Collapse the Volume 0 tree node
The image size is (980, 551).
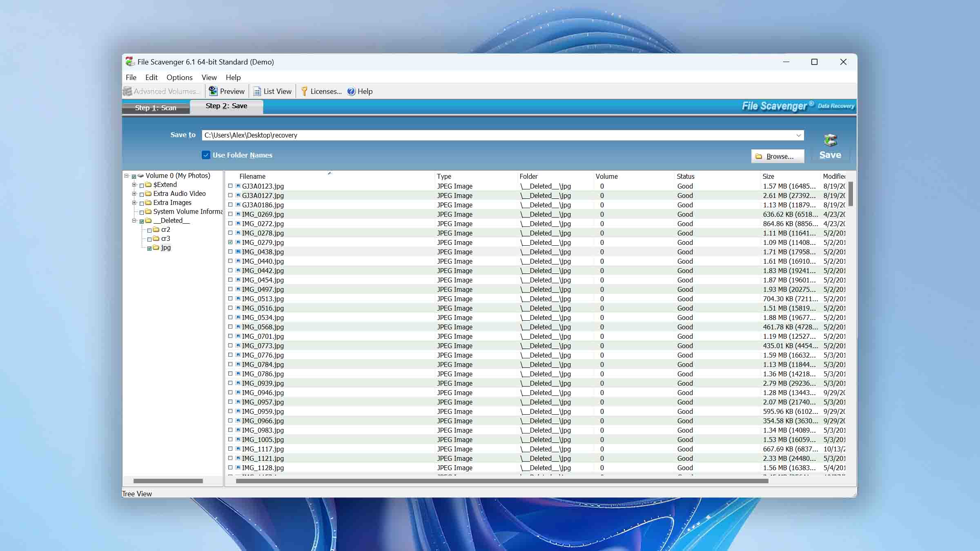[x=127, y=176]
